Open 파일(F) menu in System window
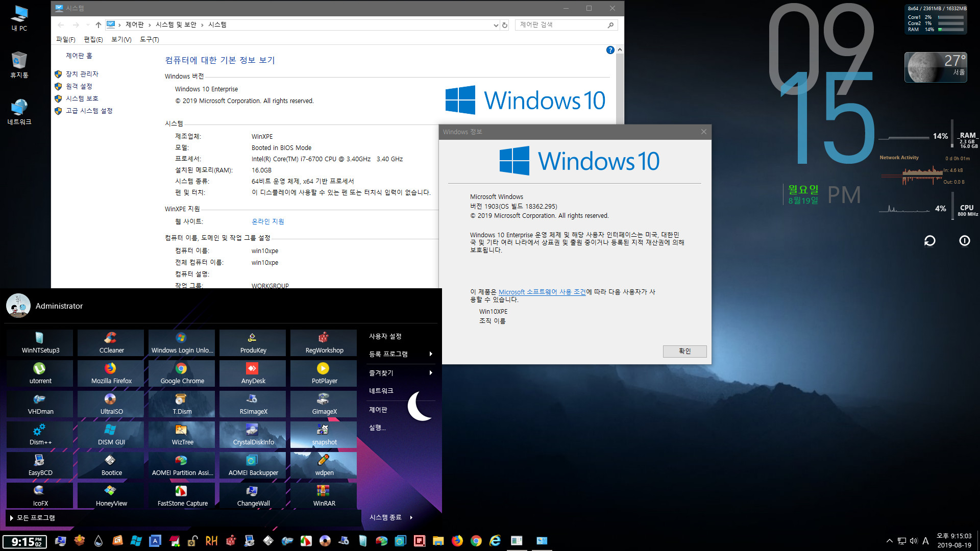 point(65,39)
